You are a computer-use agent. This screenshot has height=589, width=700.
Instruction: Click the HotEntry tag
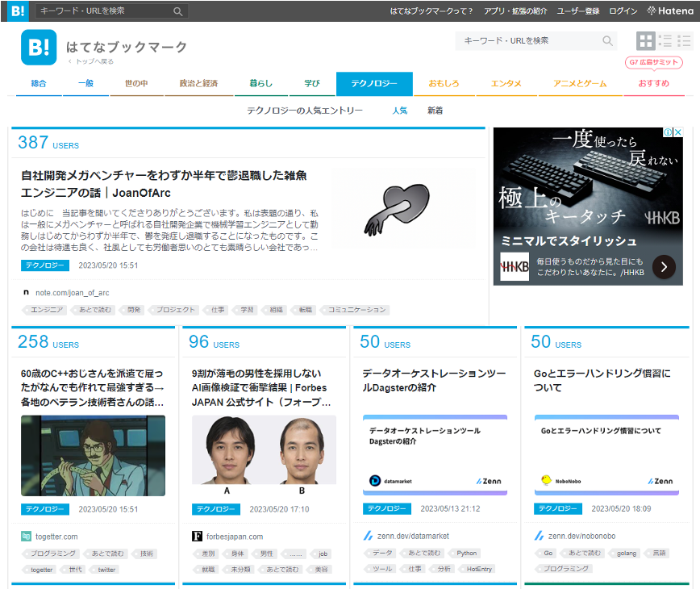477,569
